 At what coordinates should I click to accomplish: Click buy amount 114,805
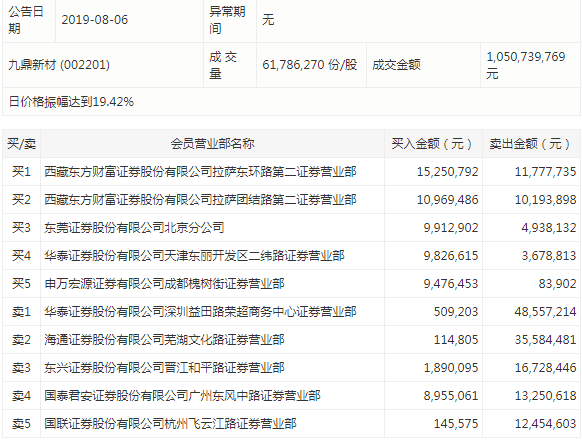[456, 340]
